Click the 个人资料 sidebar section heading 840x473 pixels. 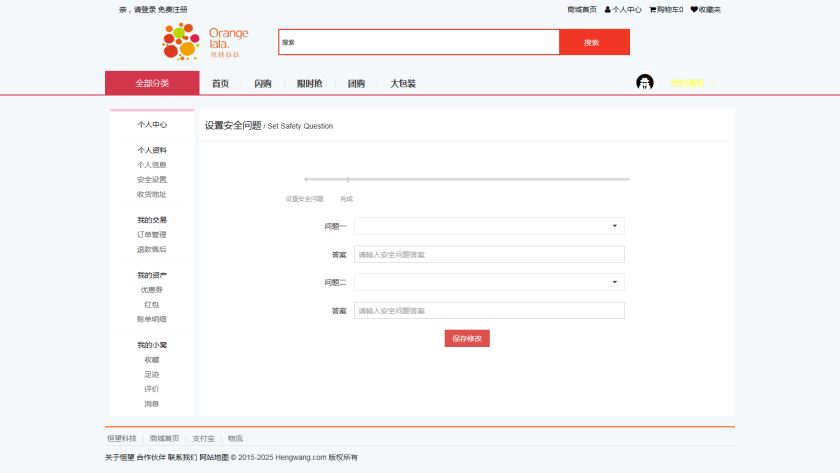click(152, 150)
